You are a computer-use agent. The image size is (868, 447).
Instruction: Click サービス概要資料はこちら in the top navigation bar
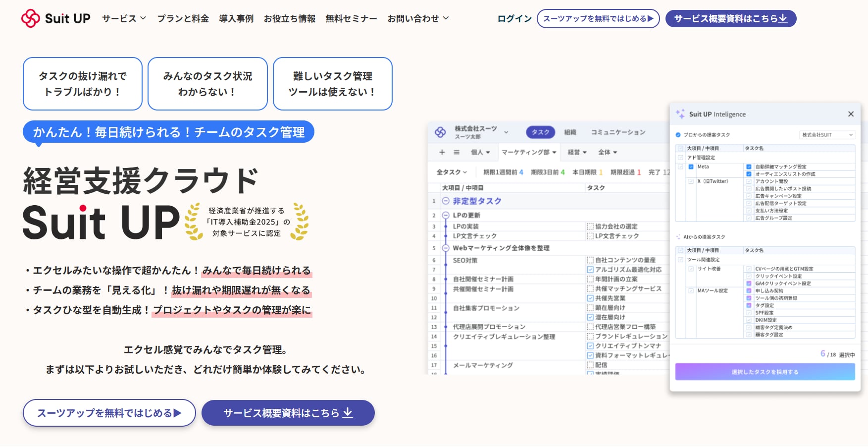click(731, 18)
